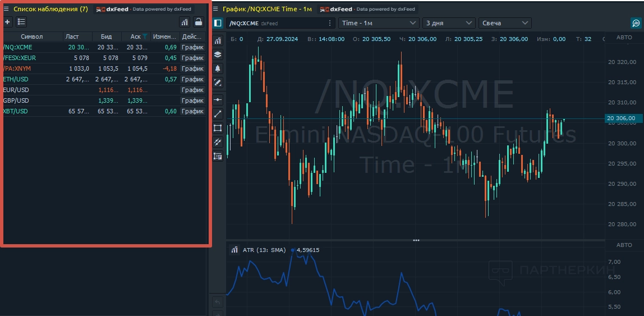Open the 3 дня period dropdown
The height and width of the screenshot is (316, 644).
coord(449,23)
